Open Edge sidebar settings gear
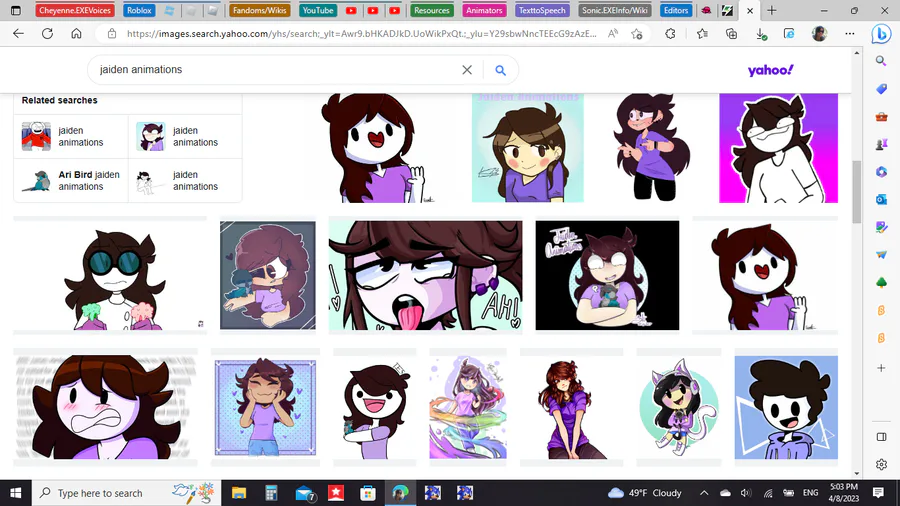This screenshot has height=506, width=900. coord(881,465)
